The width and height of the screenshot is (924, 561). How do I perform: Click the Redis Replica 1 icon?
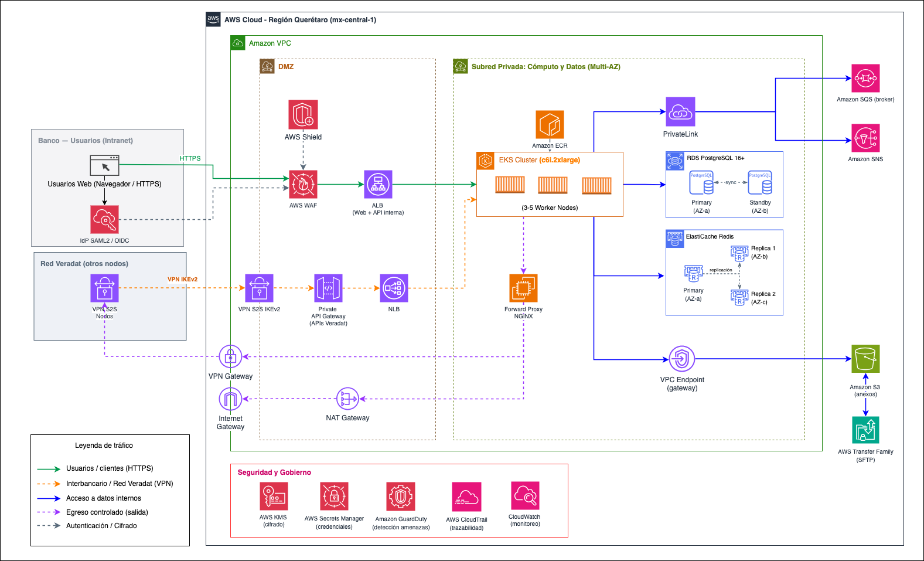(x=739, y=253)
